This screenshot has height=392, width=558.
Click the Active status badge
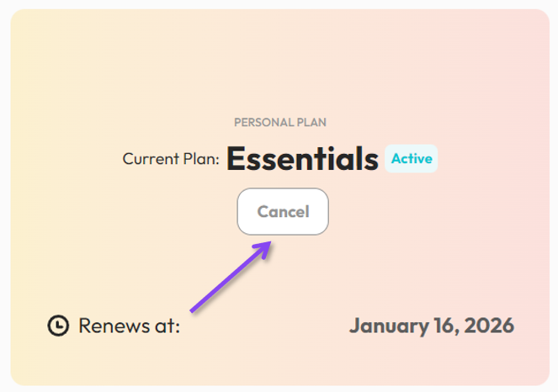click(x=412, y=158)
